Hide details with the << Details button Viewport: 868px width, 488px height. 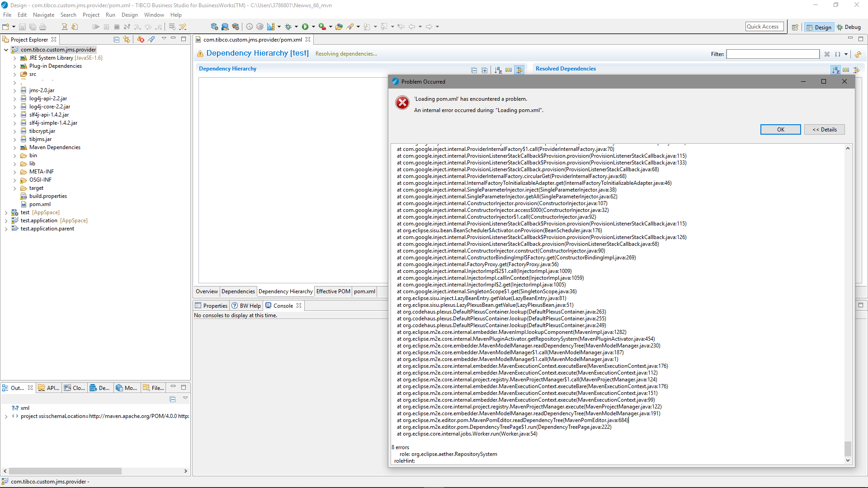coord(824,130)
